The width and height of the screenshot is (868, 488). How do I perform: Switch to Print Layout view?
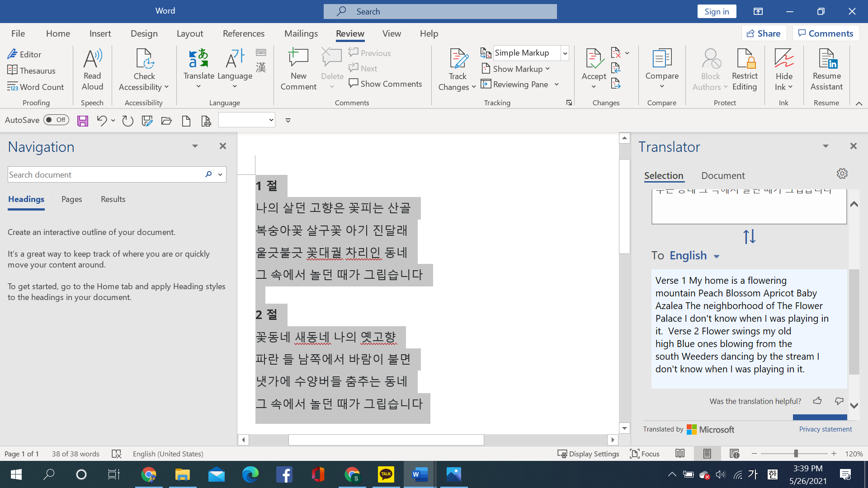707,454
